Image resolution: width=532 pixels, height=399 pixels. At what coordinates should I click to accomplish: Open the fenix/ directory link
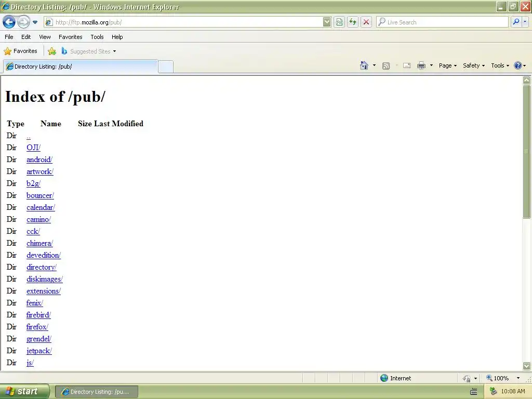click(35, 303)
